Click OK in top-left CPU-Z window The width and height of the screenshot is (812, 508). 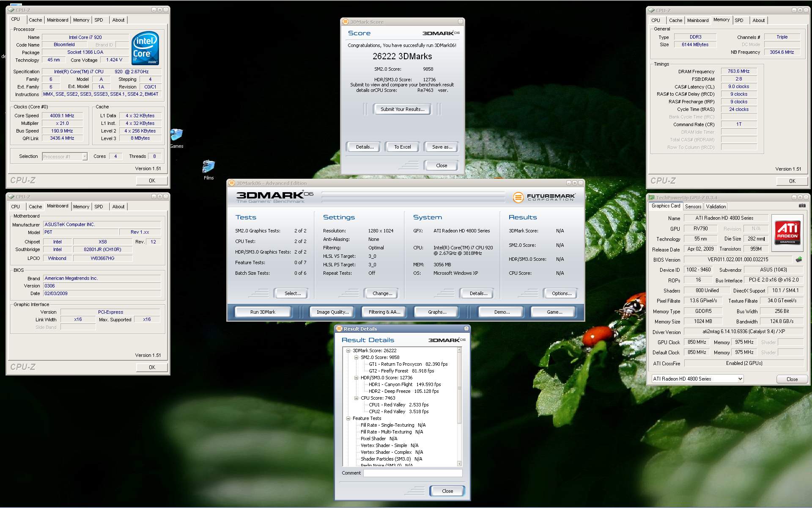click(x=152, y=181)
